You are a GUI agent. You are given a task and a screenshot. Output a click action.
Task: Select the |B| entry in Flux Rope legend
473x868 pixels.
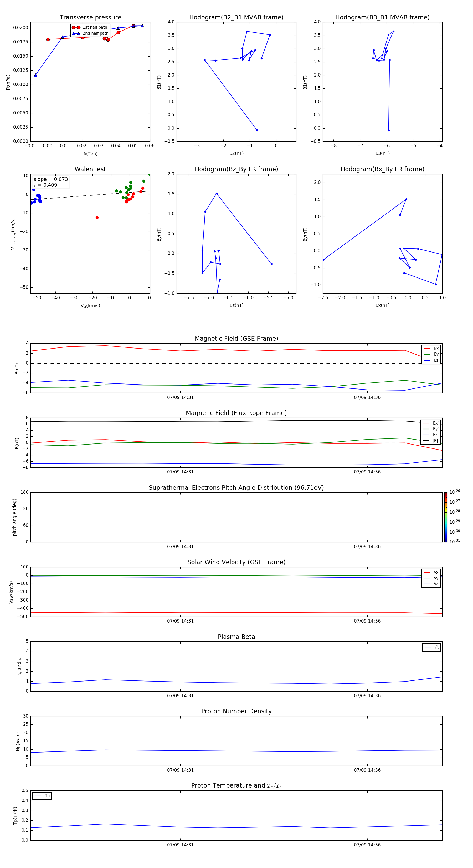pos(431,441)
